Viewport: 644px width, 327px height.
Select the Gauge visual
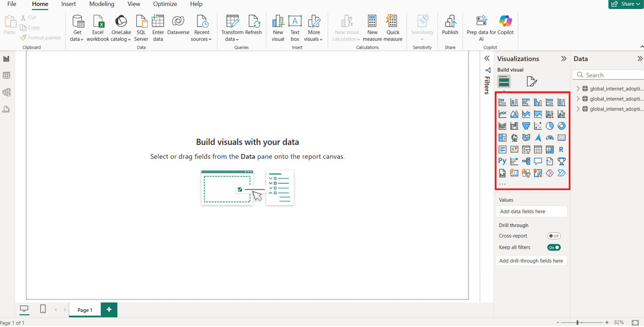tap(550, 138)
